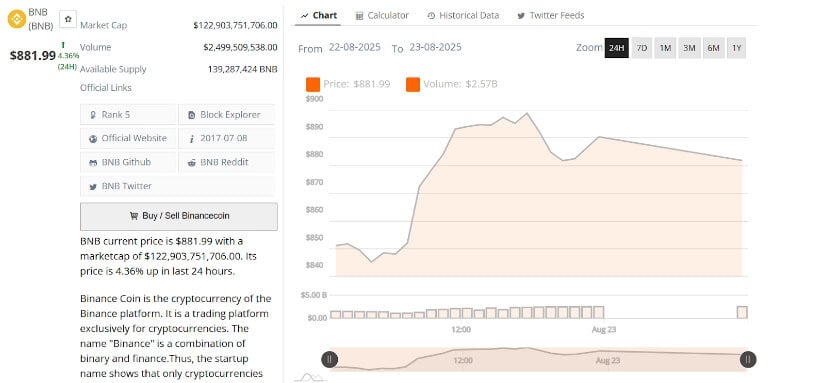Open BNB Reddit link
Image resolution: width=825 pixels, height=383 pixels.
[226, 162]
